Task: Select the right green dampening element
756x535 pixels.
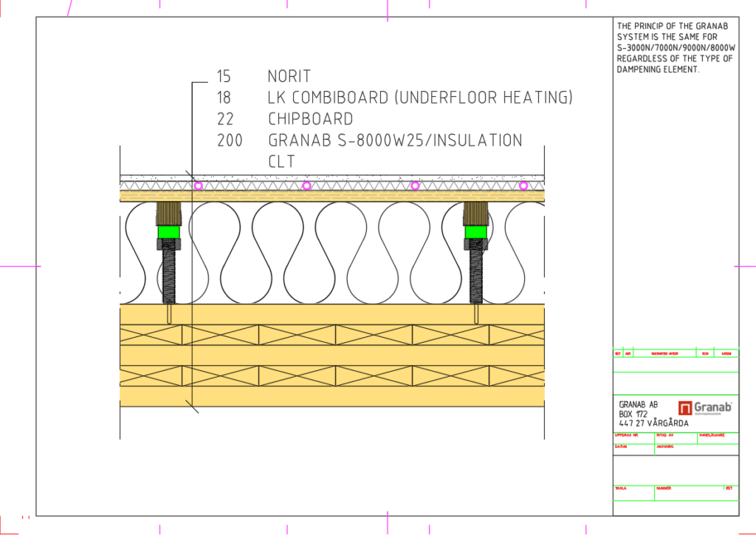Action: 476,232
